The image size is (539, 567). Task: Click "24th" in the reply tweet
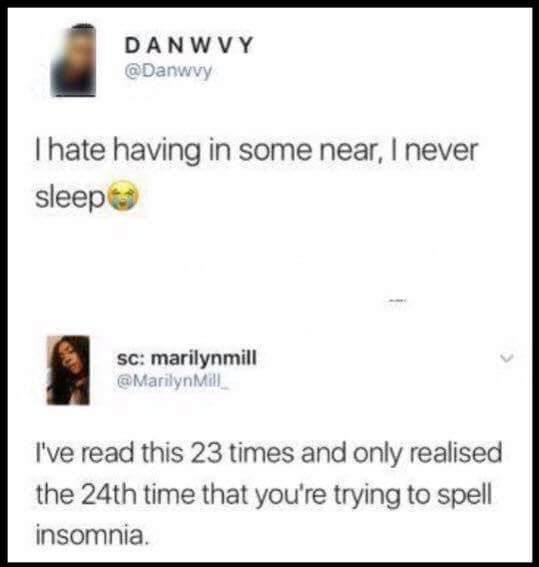point(110,495)
